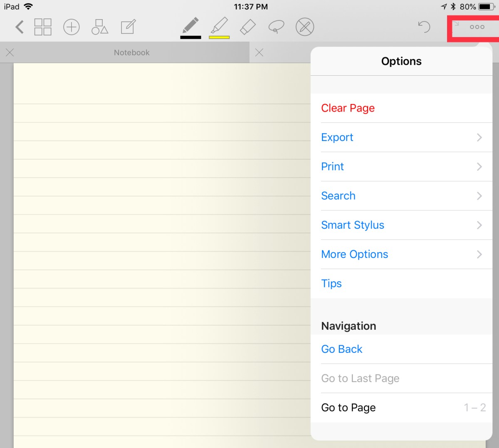Open Tips from the Options list
The height and width of the screenshot is (448, 499).
331,283
